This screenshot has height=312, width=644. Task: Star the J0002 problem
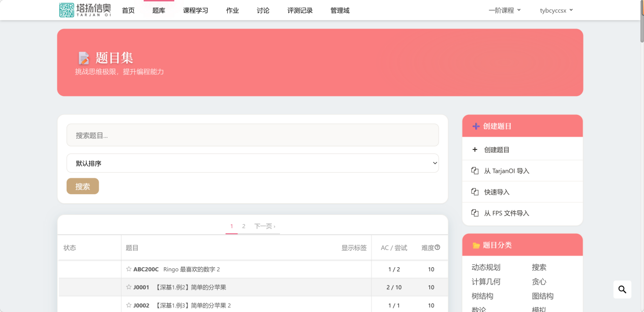click(129, 305)
